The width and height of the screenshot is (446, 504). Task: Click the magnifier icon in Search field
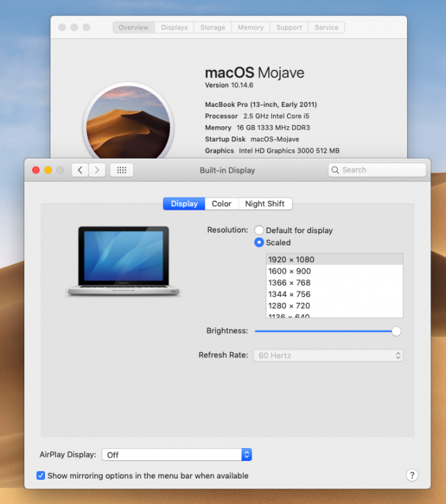point(335,170)
